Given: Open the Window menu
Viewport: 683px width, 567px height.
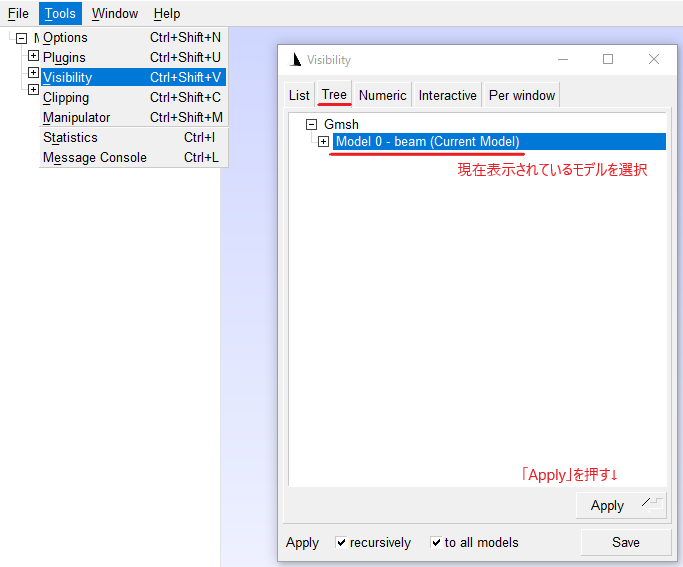Looking at the screenshot, I should click(115, 14).
